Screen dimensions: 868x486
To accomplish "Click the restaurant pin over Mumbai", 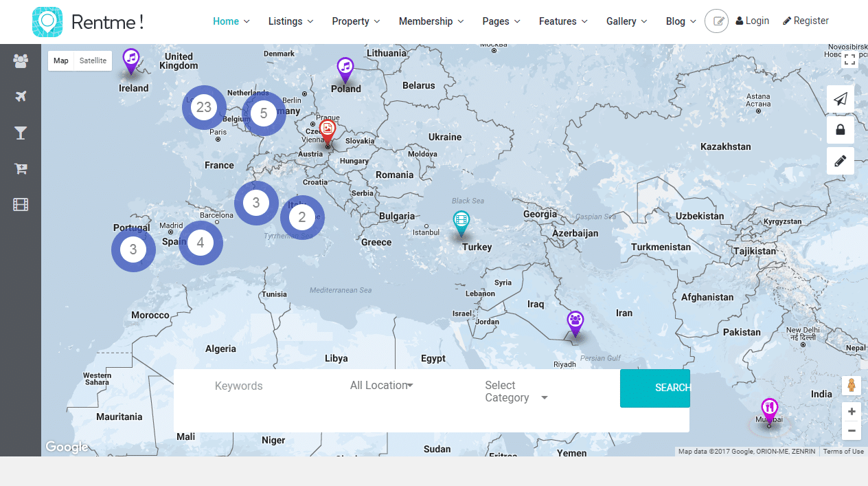I will pos(769,410).
